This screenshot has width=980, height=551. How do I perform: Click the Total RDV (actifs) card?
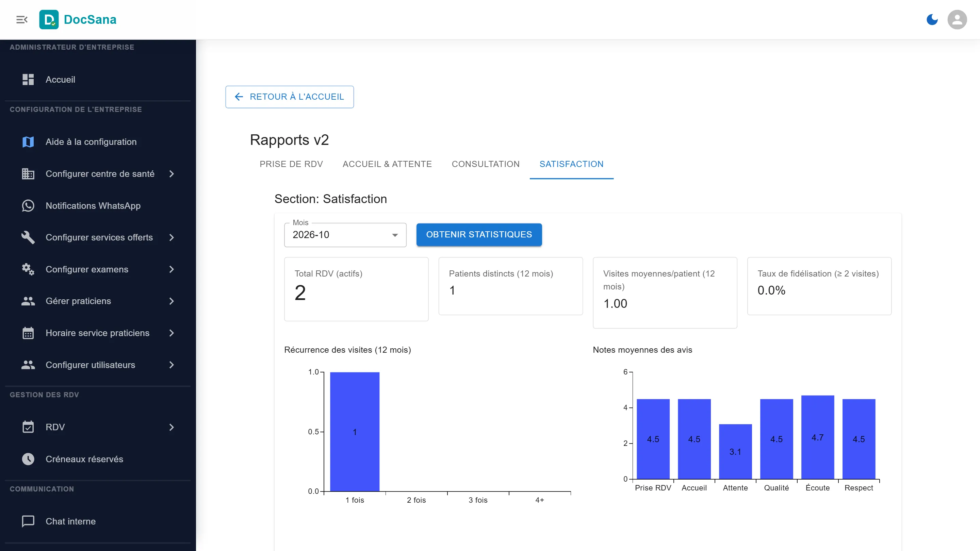click(x=356, y=289)
